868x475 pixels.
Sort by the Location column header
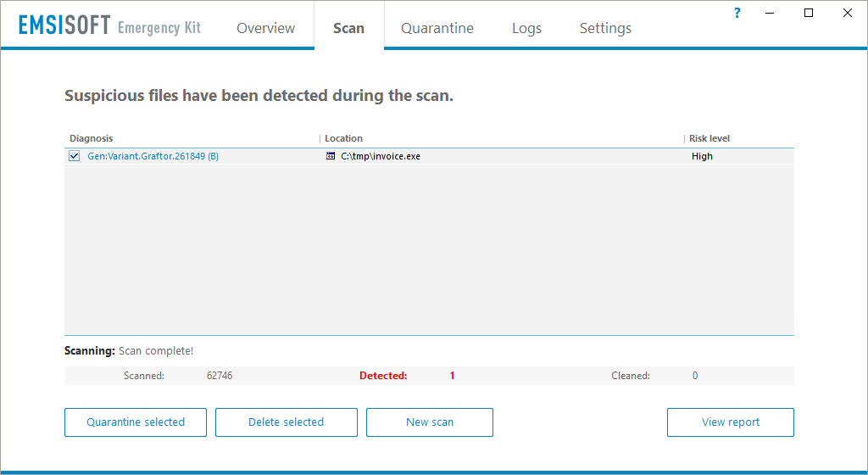click(343, 138)
